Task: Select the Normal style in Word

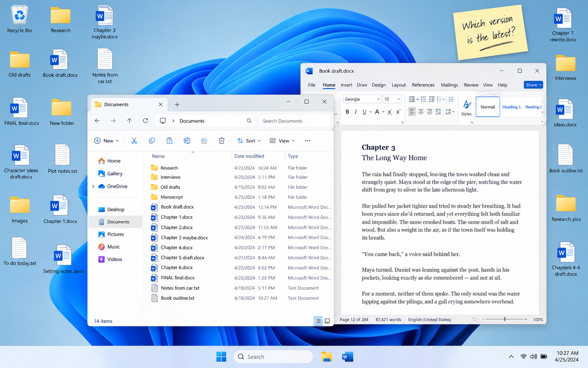Action: point(488,107)
